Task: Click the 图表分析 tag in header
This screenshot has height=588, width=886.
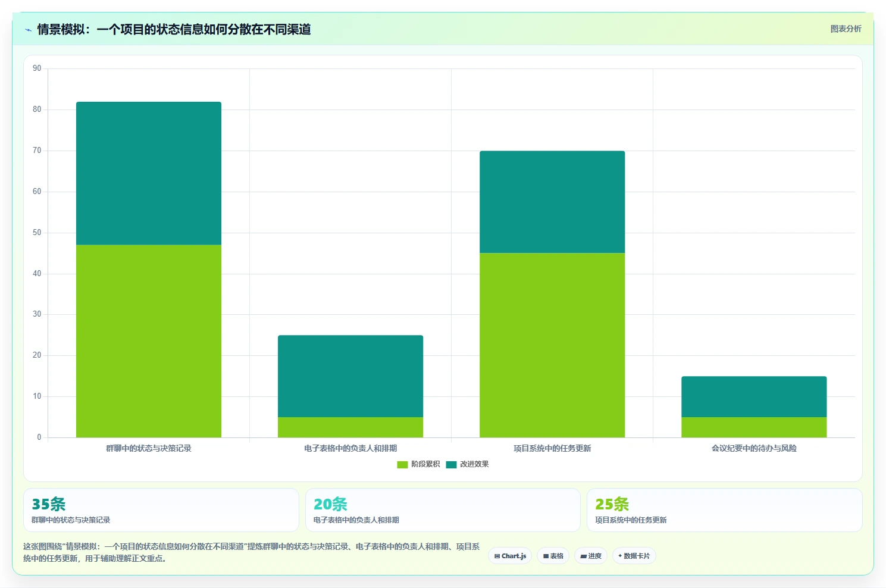Action: pyautogui.click(x=846, y=29)
